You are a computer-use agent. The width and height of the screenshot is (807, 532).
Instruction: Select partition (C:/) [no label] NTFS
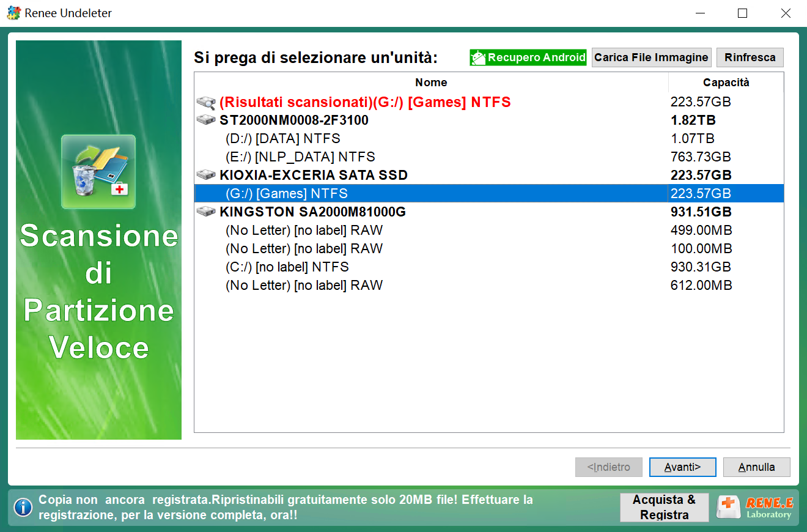(x=489, y=267)
